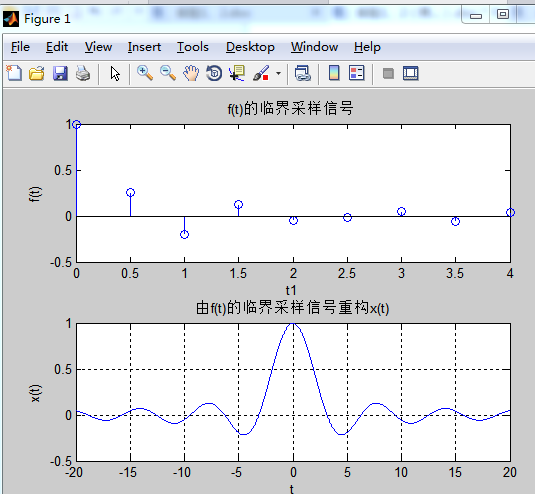Print the figure using the printer icon

[x=83, y=73]
